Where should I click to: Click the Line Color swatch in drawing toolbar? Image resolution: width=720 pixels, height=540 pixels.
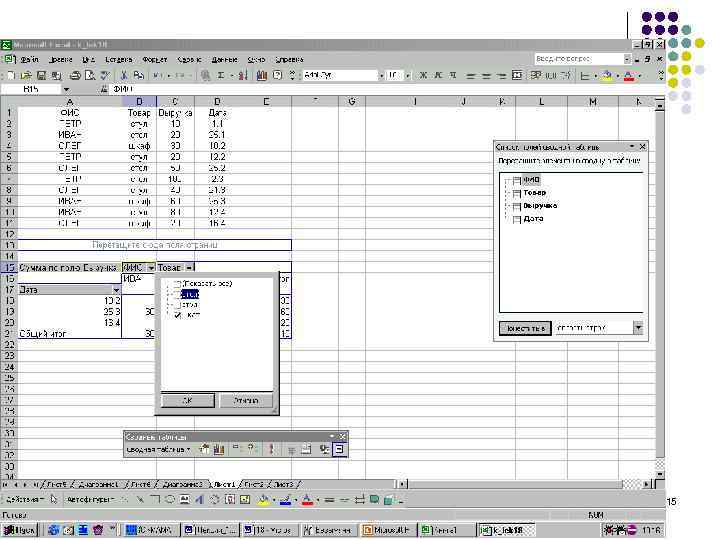(x=285, y=500)
